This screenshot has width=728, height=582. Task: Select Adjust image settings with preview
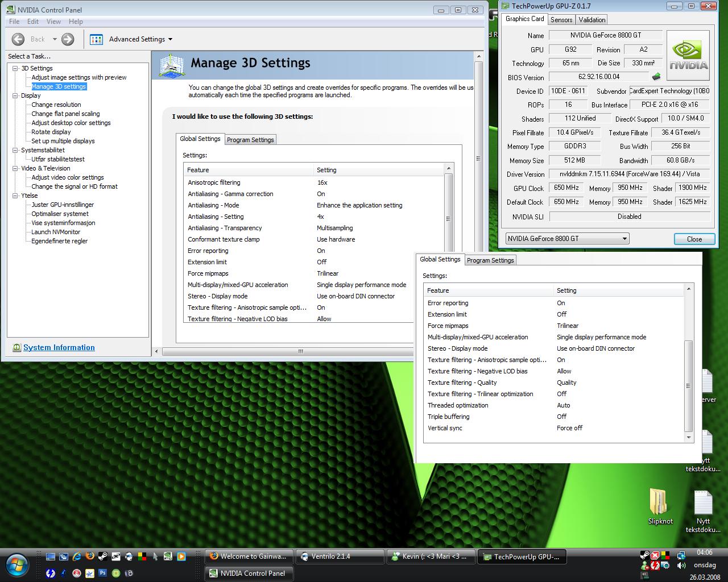[x=79, y=77]
